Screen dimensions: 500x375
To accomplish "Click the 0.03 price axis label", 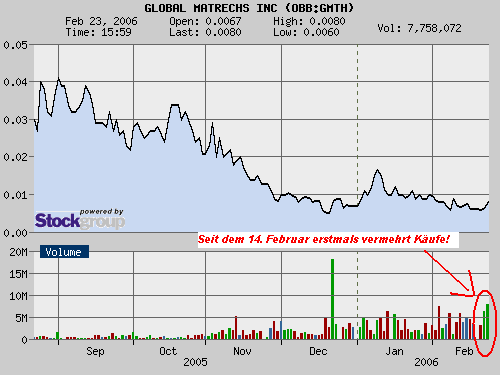I will 15,120.
